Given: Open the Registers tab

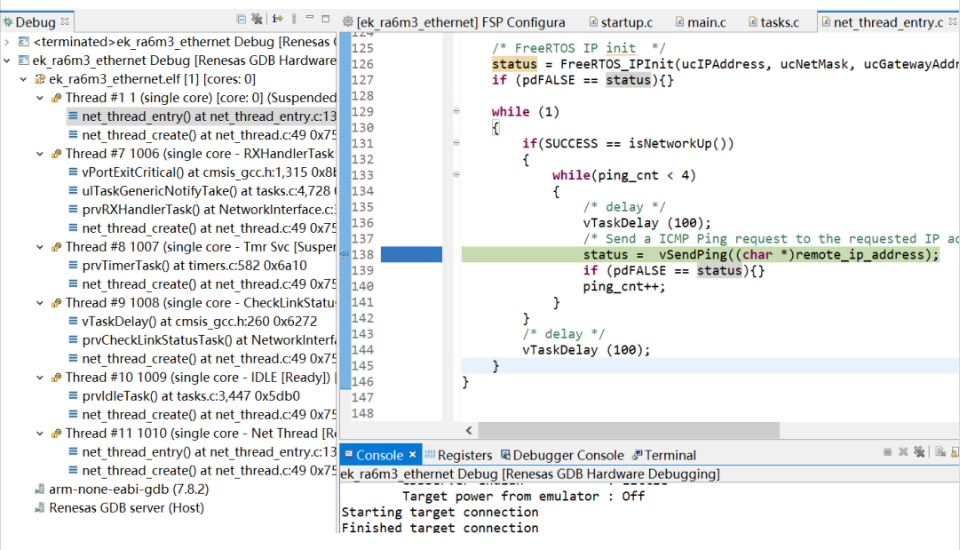Looking at the screenshot, I should pos(459,455).
